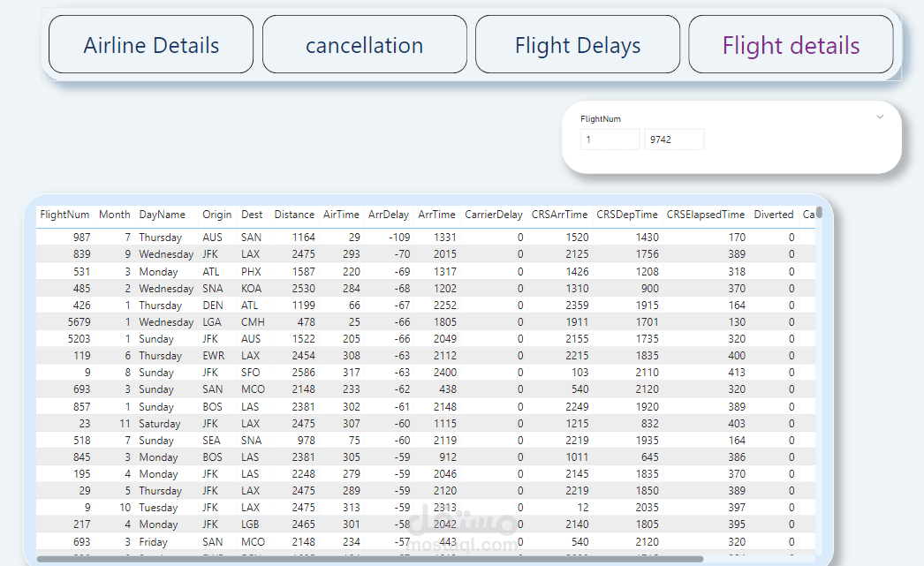Click the Dest column header

click(x=252, y=215)
